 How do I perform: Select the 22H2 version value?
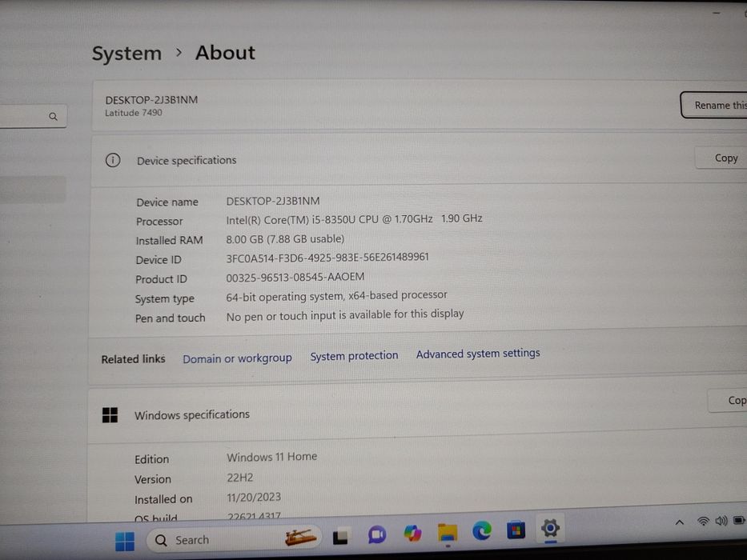click(239, 478)
